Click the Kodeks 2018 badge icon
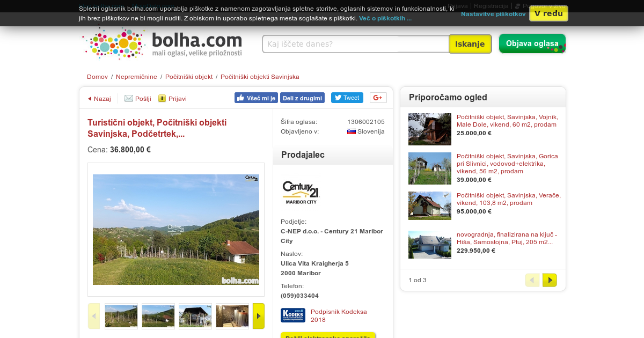The height and width of the screenshot is (338, 644). point(293,315)
